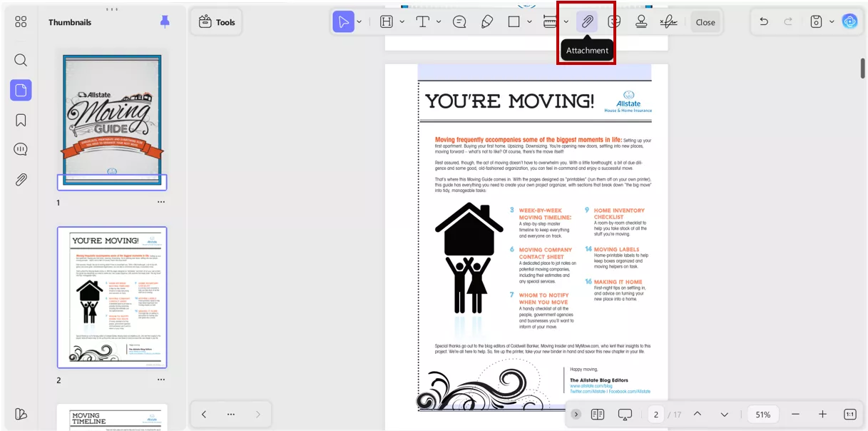Click the Close button to exit editing
The width and height of the screenshot is (868, 431).
coord(705,22)
